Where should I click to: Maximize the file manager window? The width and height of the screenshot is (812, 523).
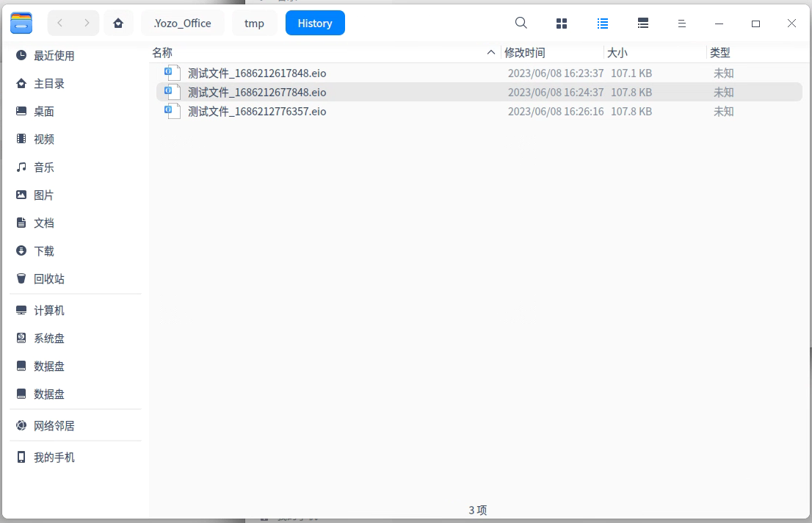pos(755,24)
